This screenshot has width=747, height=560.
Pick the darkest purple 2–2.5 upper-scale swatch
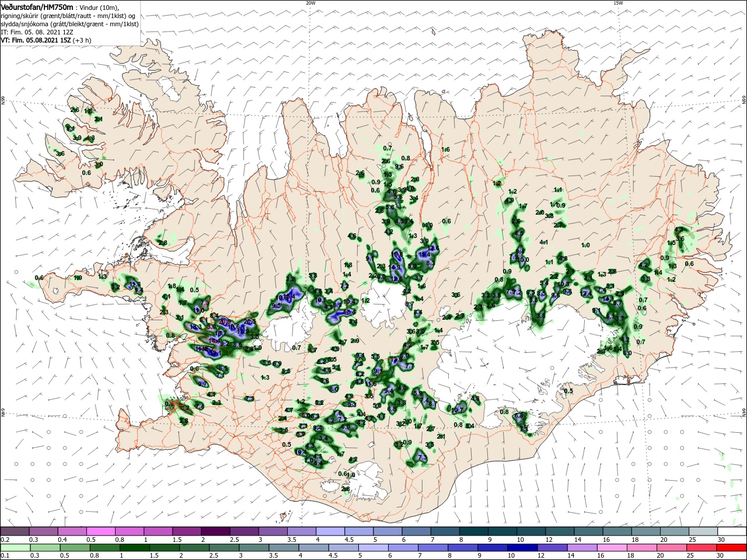(x=215, y=531)
